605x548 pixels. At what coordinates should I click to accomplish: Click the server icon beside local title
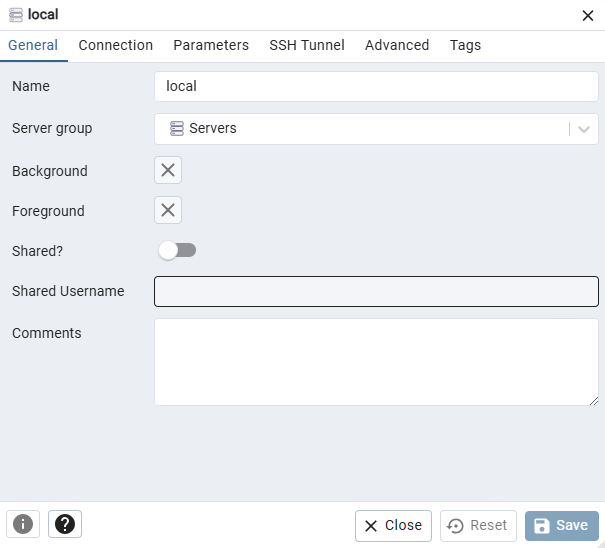(16, 15)
